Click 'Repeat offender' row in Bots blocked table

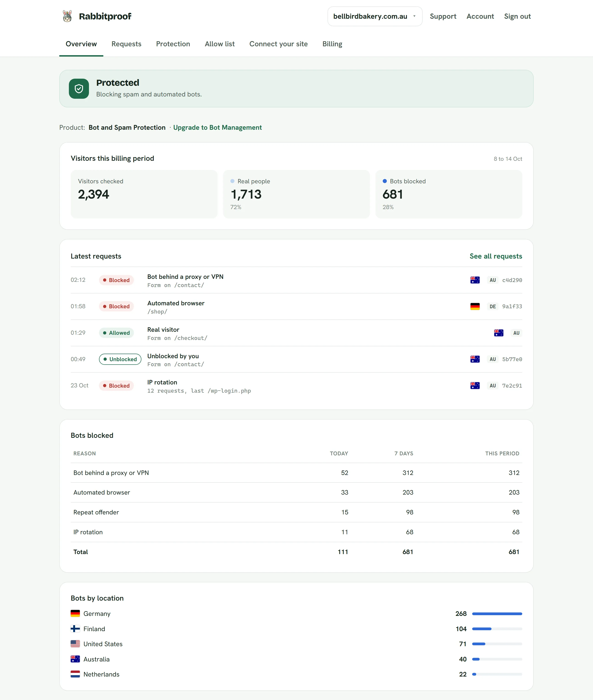(x=296, y=512)
